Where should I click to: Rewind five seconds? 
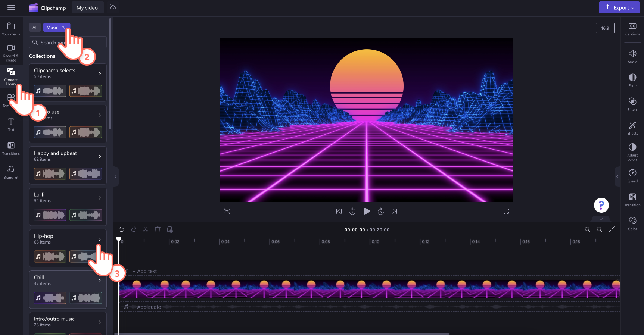click(352, 211)
